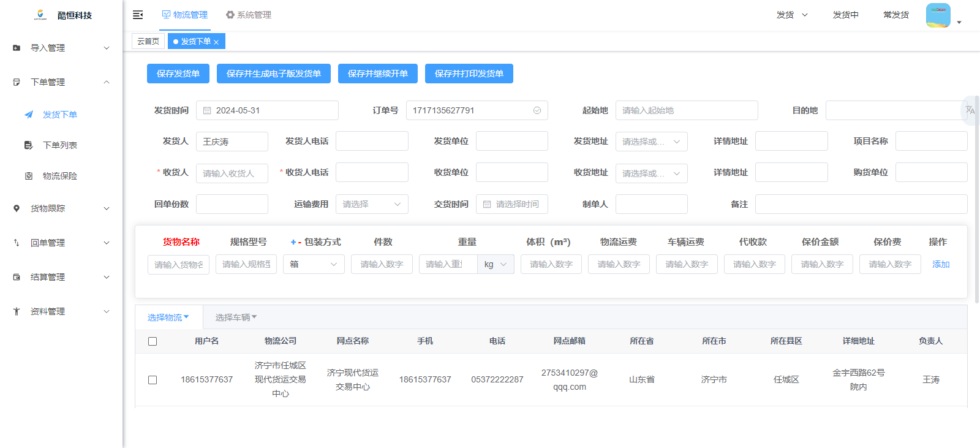The width and height of the screenshot is (980, 448).
Task: Collapse the 下单管理 sidebar menu
Action: [61, 82]
